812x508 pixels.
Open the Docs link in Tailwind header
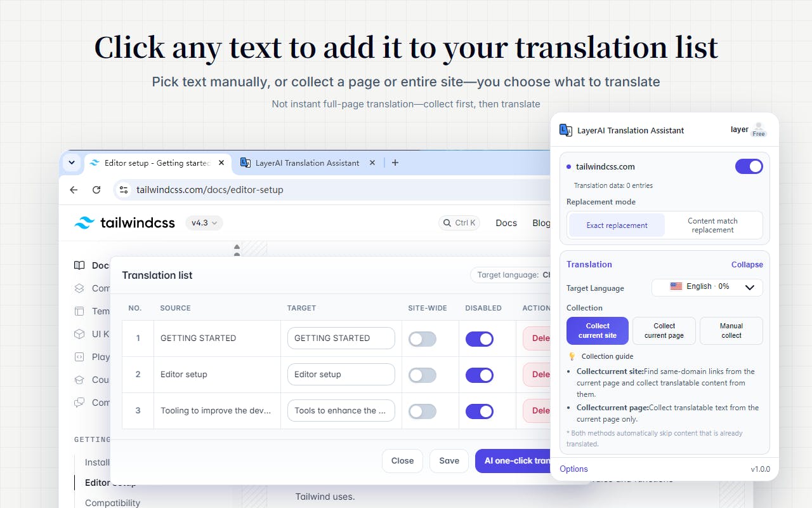[506, 223]
